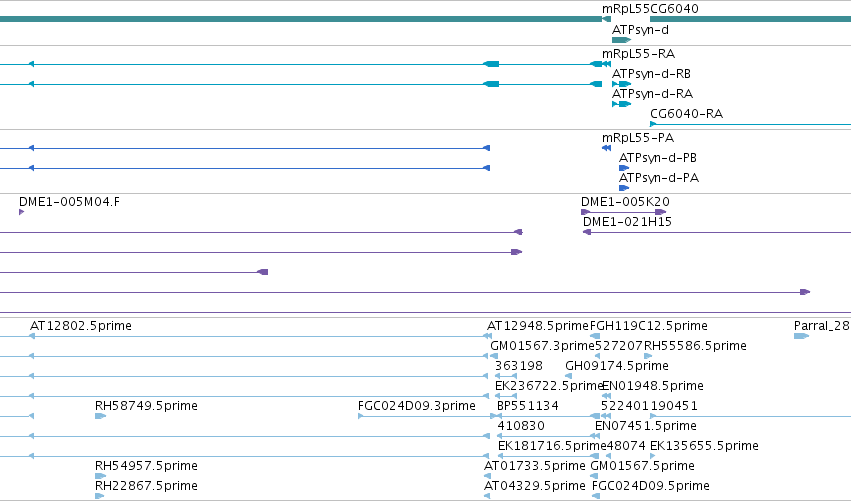Select mRpL55-PA protein label

click(x=638, y=138)
